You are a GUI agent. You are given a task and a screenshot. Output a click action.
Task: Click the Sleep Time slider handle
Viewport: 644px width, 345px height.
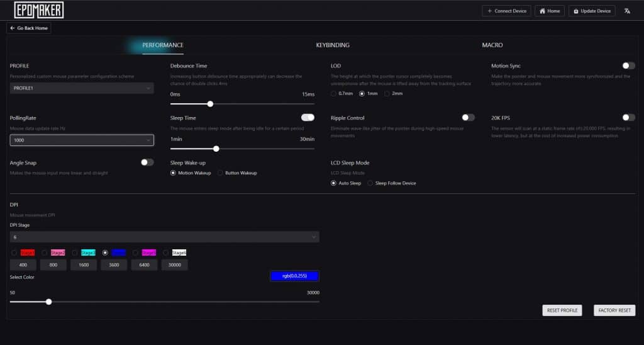click(x=216, y=149)
